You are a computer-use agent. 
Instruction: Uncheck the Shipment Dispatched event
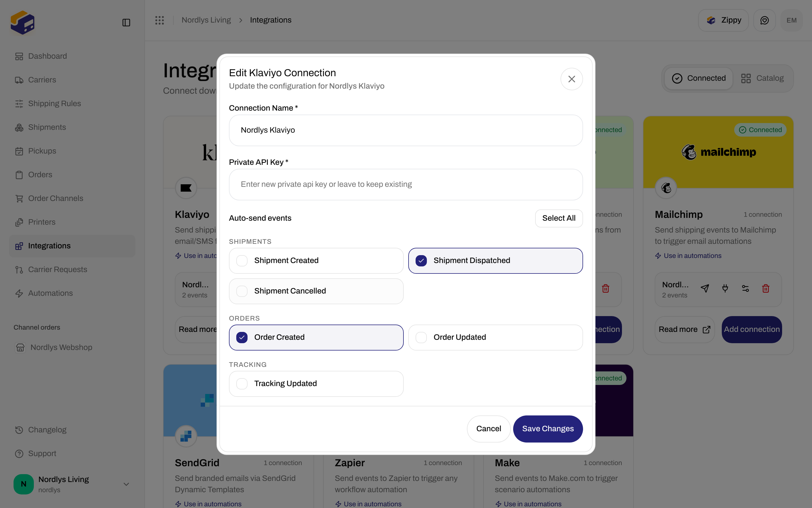(495, 261)
